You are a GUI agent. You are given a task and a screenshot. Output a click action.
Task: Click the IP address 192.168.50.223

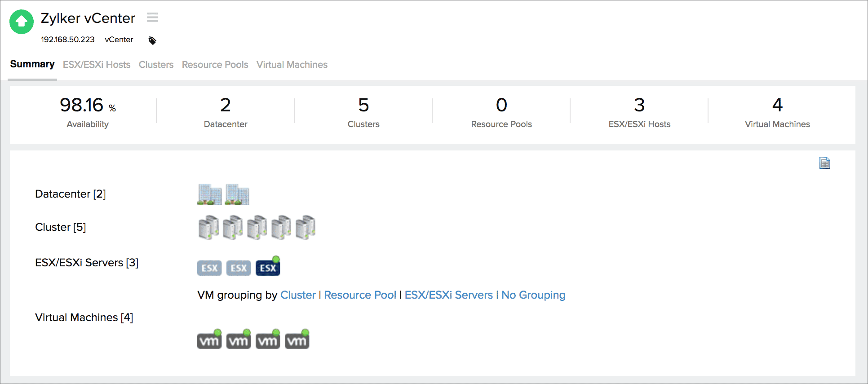tap(68, 40)
